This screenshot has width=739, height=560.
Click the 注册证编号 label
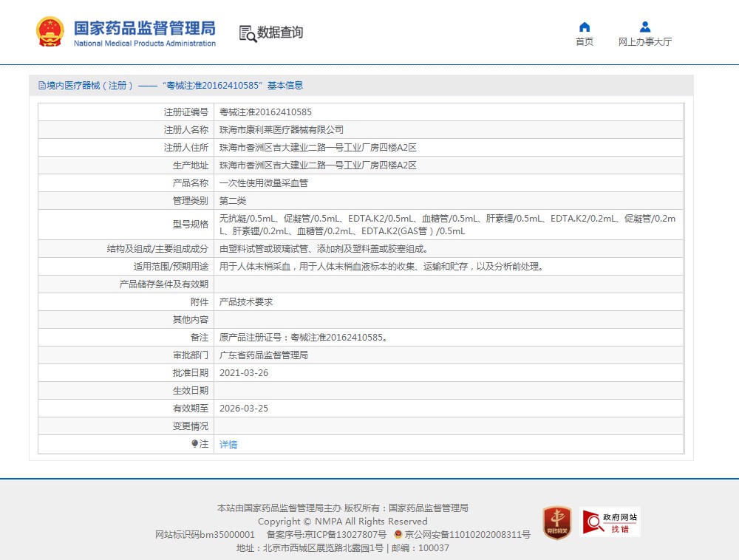[x=185, y=112]
